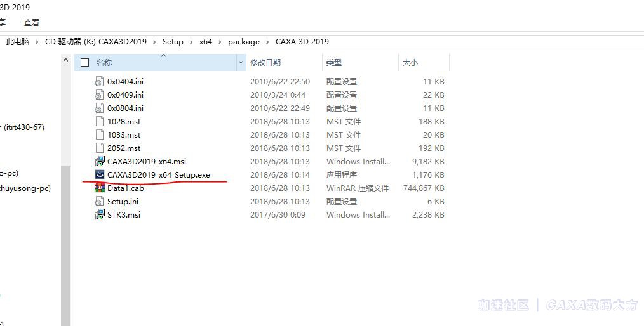
Task: Click the Setup.ini file icon
Action: (99, 201)
